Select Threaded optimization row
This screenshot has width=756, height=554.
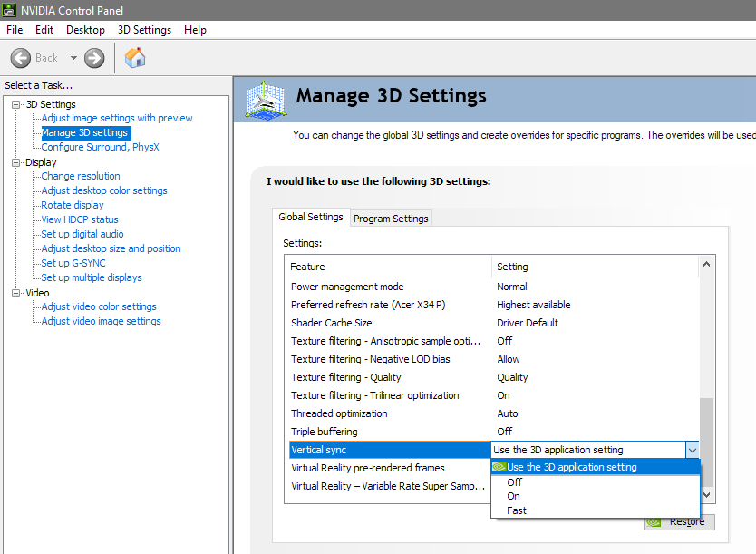click(x=494, y=413)
